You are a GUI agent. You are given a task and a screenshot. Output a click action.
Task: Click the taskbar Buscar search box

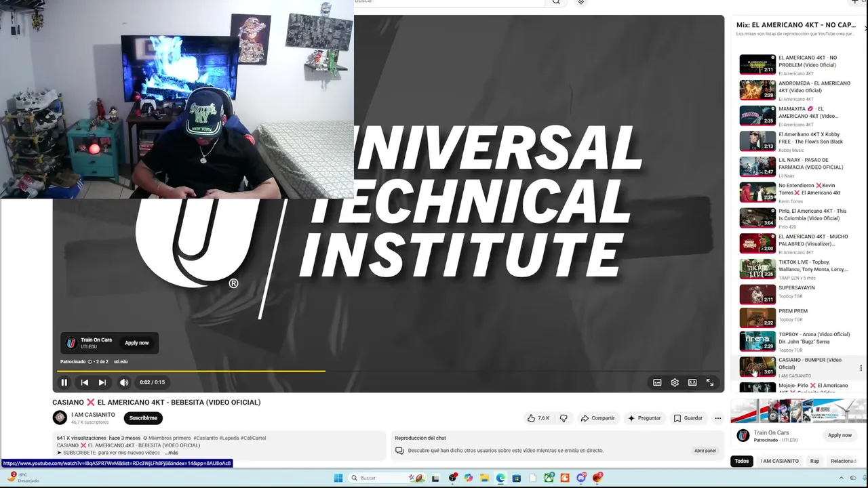point(387,478)
